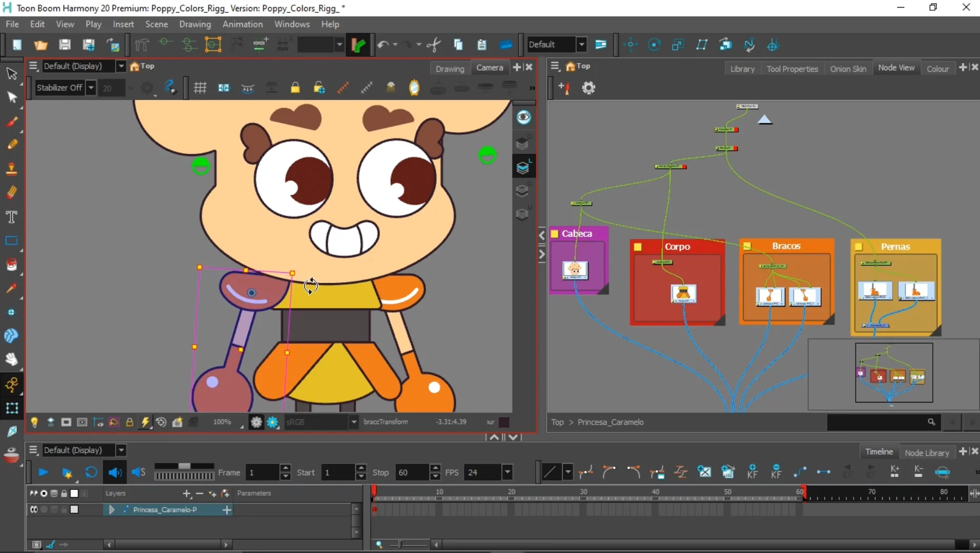Open the Node View settings gear
Image resolution: width=980 pixels, height=553 pixels.
pos(589,88)
